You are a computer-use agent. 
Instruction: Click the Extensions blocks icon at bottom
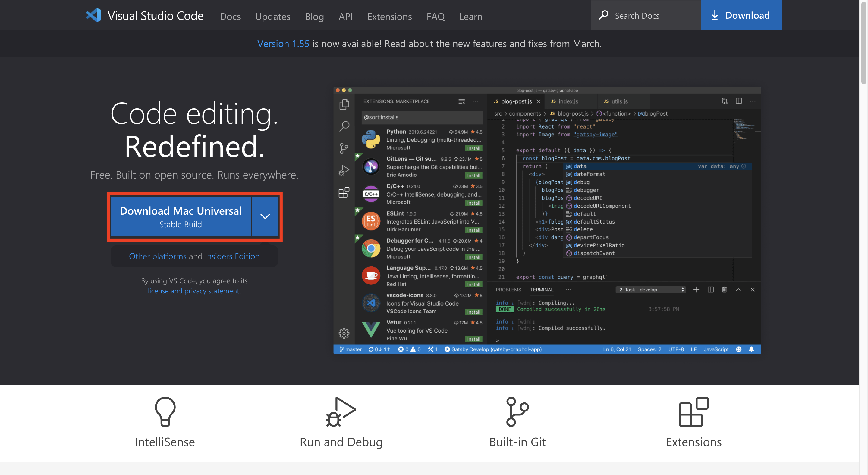pyautogui.click(x=693, y=411)
